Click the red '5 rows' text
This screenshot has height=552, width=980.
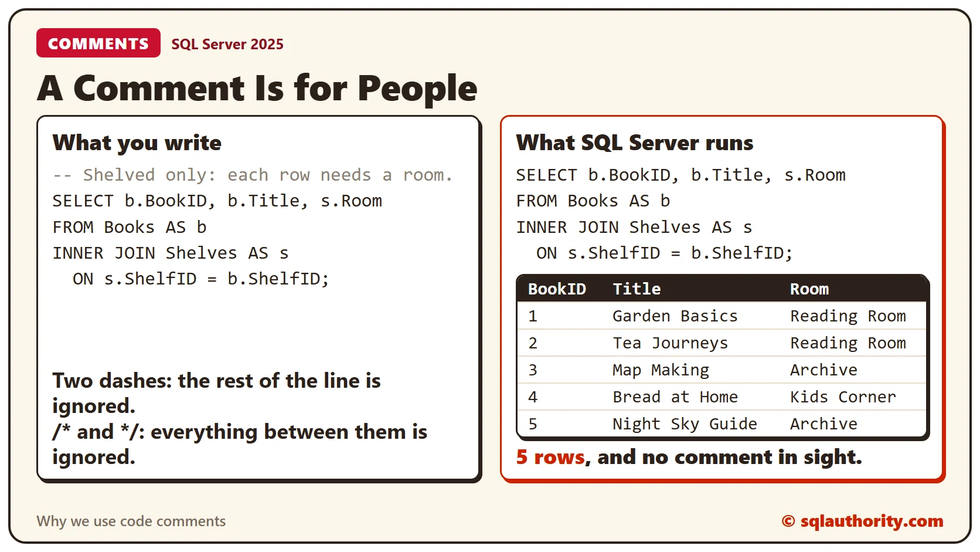coord(550,457)
